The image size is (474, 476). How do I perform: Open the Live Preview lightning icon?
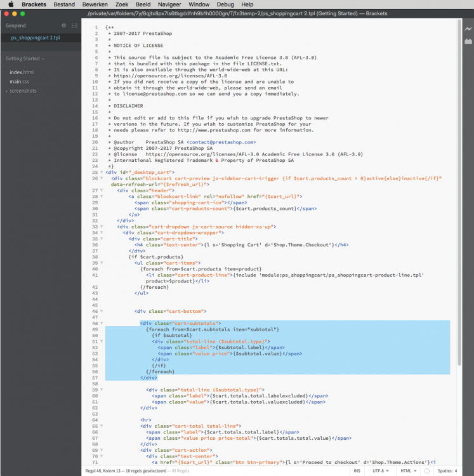(x=468, y=29)
